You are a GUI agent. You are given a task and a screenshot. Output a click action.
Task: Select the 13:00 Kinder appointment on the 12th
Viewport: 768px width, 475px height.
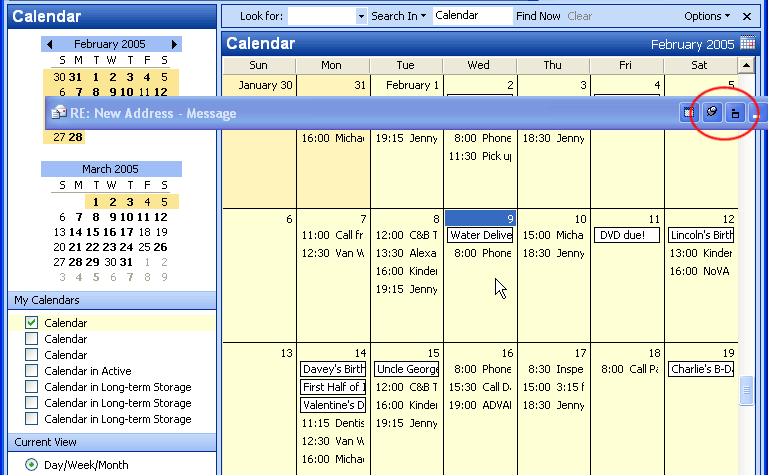click(x=701, y=253)
